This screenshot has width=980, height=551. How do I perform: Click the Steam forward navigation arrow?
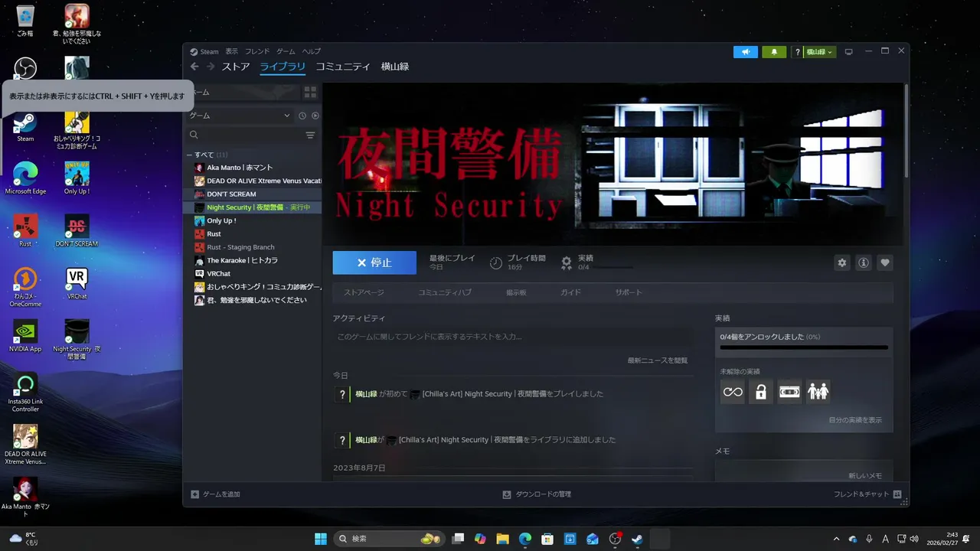[x=211, y=67]
